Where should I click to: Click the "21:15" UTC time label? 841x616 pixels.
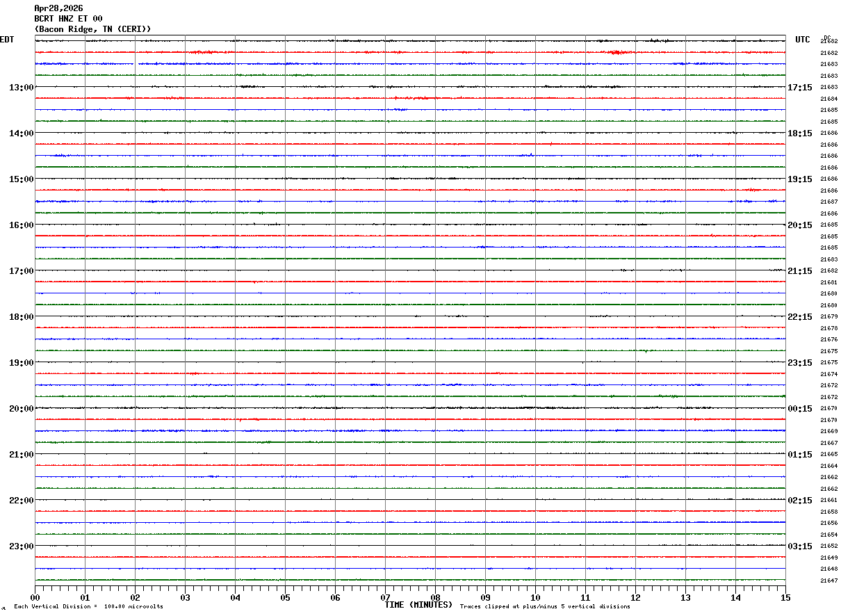click(800, 271)
